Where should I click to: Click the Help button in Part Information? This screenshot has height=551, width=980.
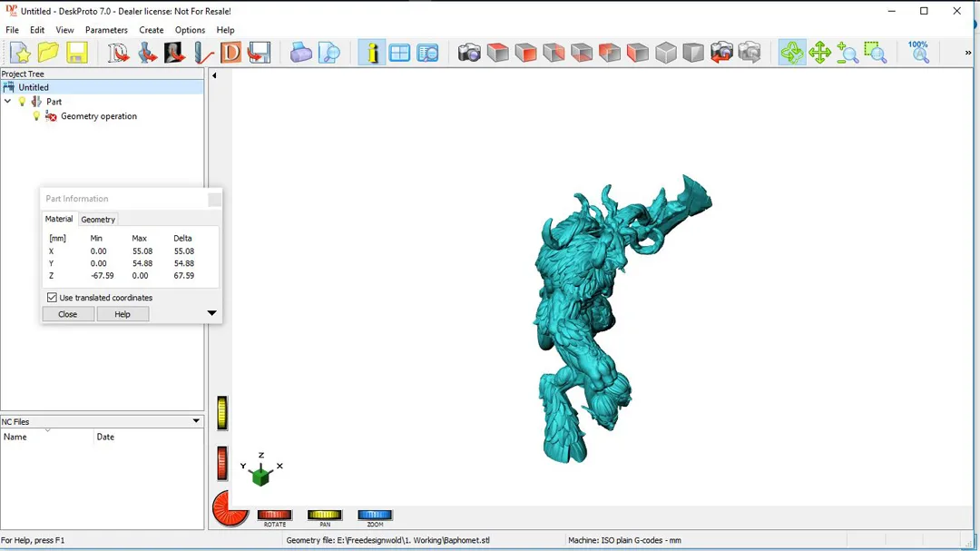pyautogui.click(x=122, y=314)
